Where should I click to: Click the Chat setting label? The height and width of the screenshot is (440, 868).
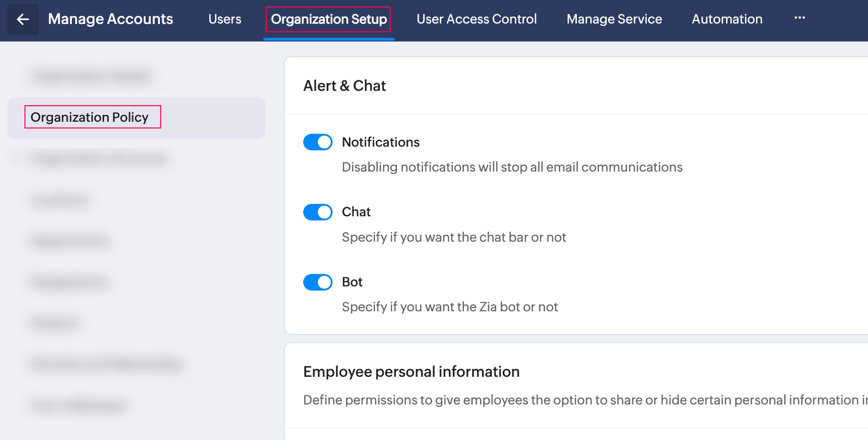pos(356,212)
